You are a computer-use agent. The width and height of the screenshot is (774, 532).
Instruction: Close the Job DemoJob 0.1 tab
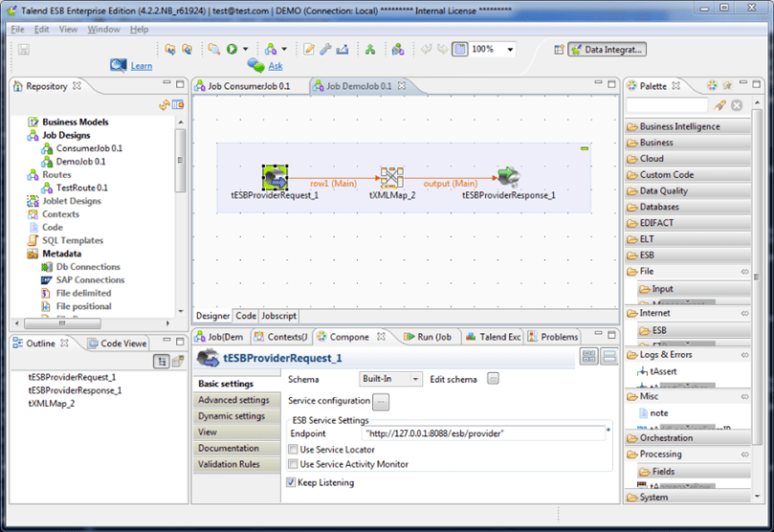pos(402,85)
